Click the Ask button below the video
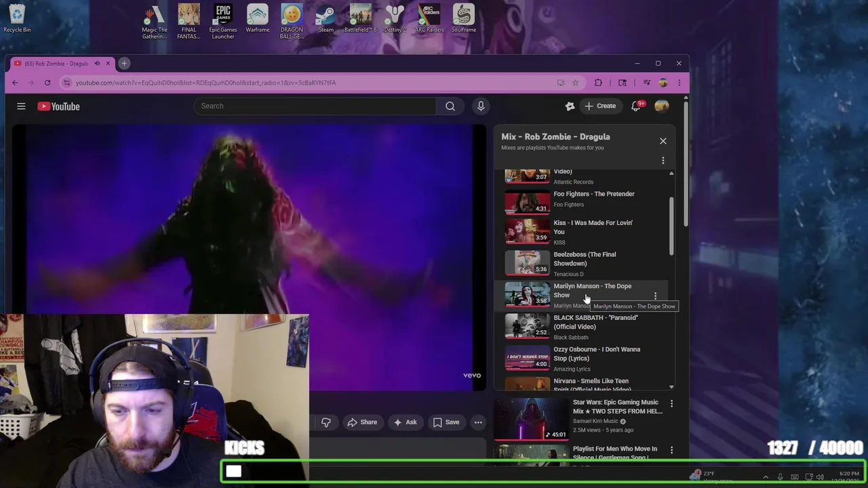 405,422
